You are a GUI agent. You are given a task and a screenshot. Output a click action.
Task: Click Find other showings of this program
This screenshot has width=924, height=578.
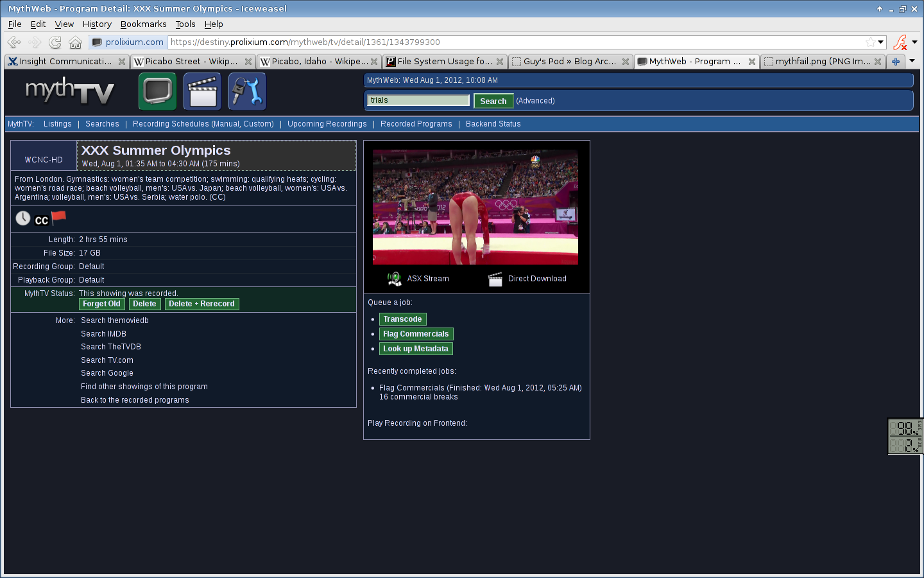(x=144, y=387)
